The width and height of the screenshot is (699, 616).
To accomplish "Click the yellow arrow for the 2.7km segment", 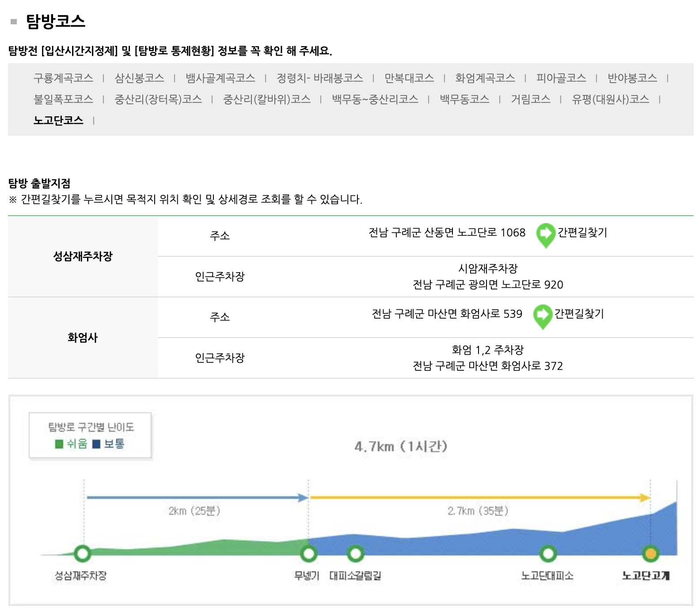I will click(480, 498).
